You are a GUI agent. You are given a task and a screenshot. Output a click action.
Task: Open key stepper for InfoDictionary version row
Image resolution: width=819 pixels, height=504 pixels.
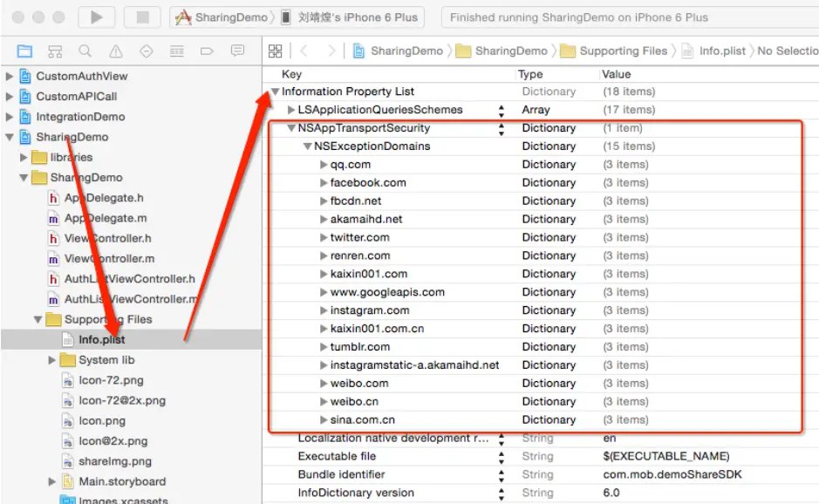pyautogui.click(x=502, y=494)
